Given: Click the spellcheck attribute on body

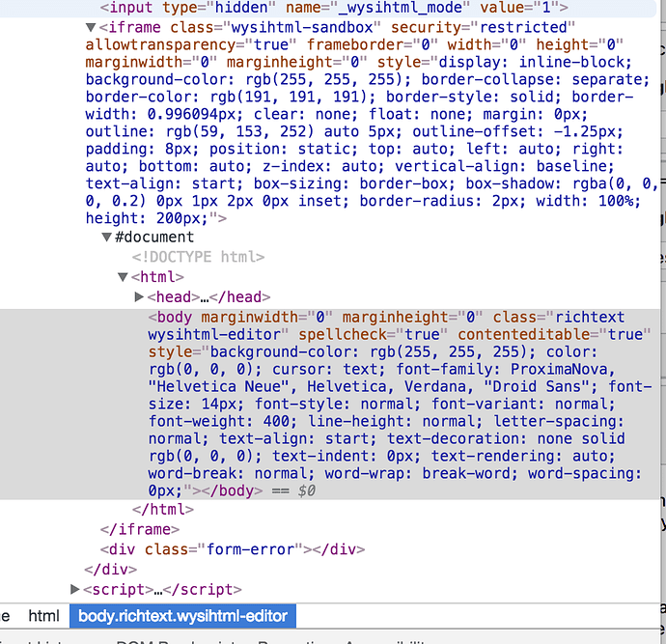Looking at the screenshot, I should pyautogui.click(x=373, y=335).
